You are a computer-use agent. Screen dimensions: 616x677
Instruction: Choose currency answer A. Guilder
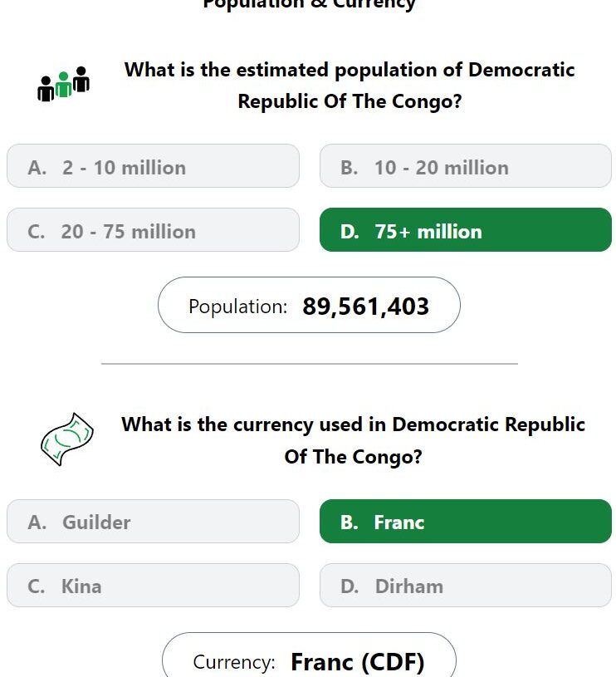coord(153,521)
